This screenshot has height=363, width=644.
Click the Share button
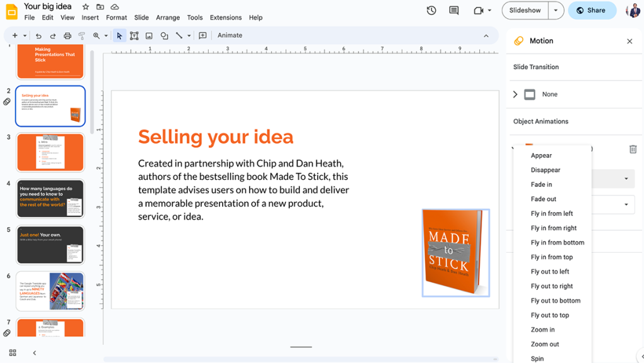[x=592, y=11]
